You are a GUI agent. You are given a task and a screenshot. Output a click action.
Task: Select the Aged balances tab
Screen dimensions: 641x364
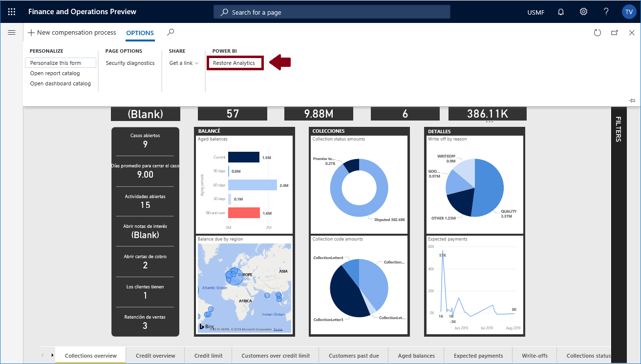416,355
